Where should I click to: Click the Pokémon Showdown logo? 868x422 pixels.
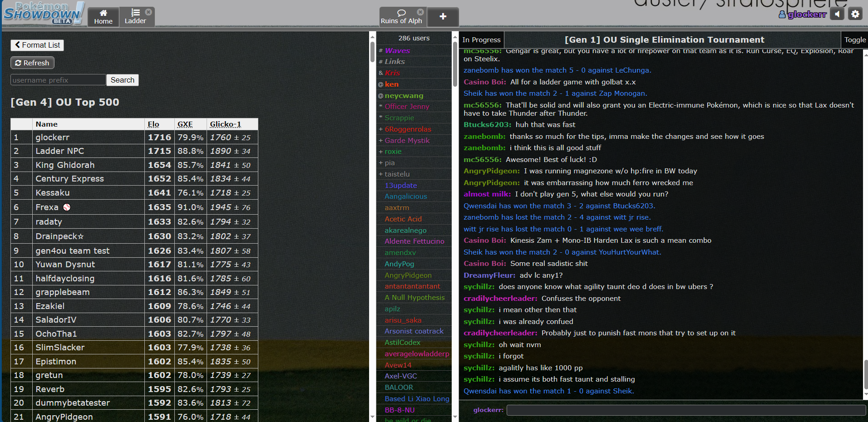43,13
